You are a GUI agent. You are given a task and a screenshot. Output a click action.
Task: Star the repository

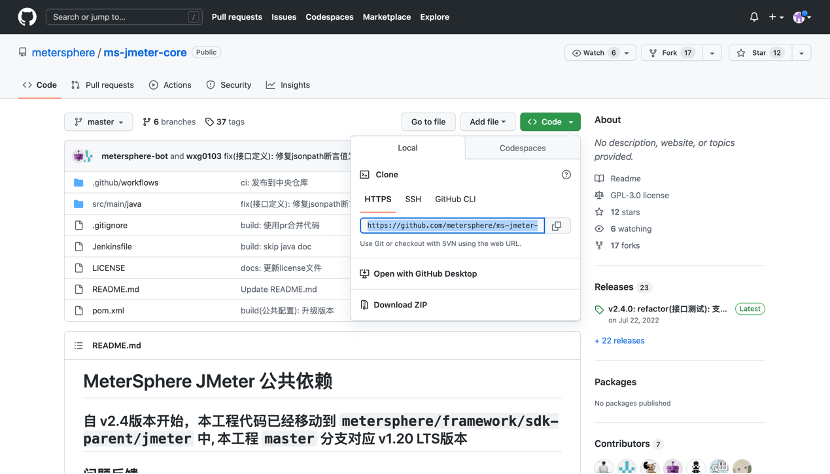pos(760,53)
